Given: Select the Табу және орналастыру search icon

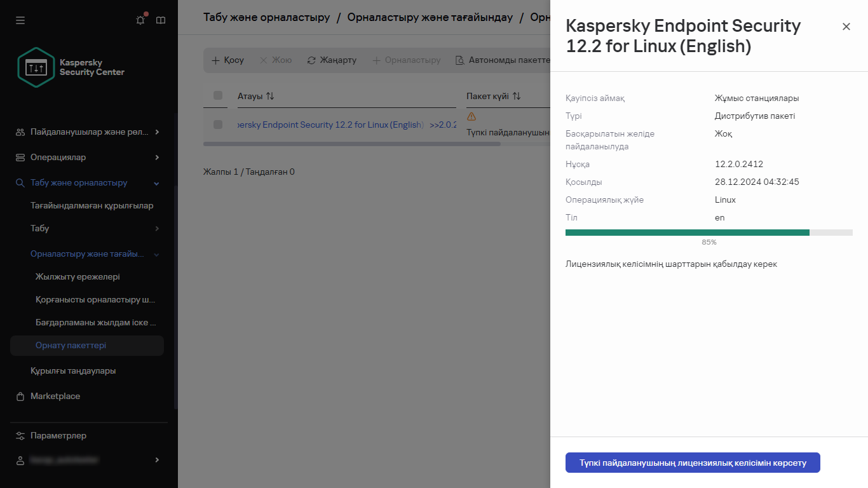Looking at the screenshot, I should click(x=18, y=182).
